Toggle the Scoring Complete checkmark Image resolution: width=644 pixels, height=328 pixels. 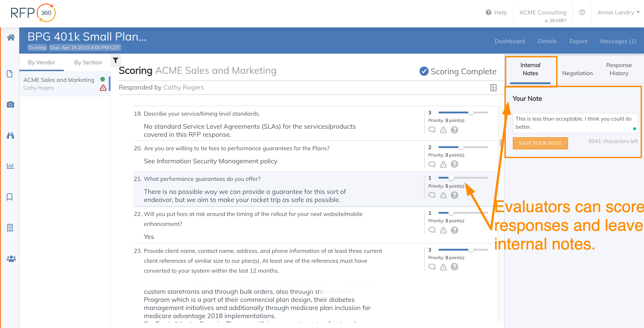[424, 71]
